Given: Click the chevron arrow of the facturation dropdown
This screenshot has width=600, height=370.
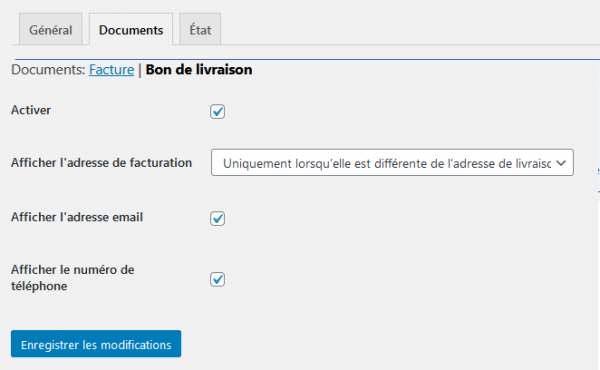Looking at the screenshot, I should click(x=561, y=163).
